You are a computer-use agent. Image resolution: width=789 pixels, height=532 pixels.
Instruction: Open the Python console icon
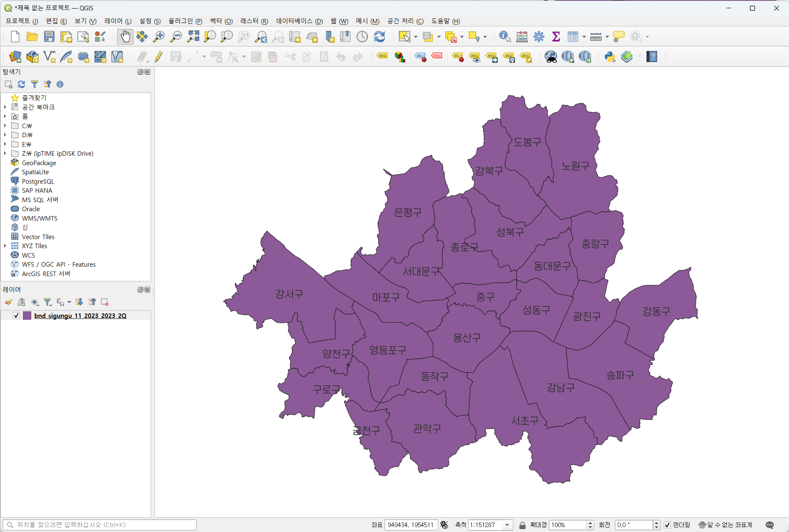(x=610, y=57)
